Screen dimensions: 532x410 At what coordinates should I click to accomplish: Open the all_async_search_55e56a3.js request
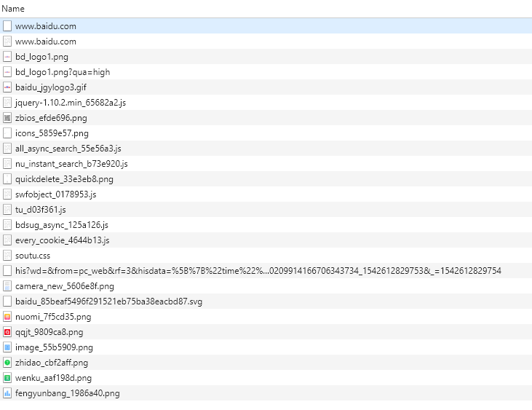click(266, 149)
